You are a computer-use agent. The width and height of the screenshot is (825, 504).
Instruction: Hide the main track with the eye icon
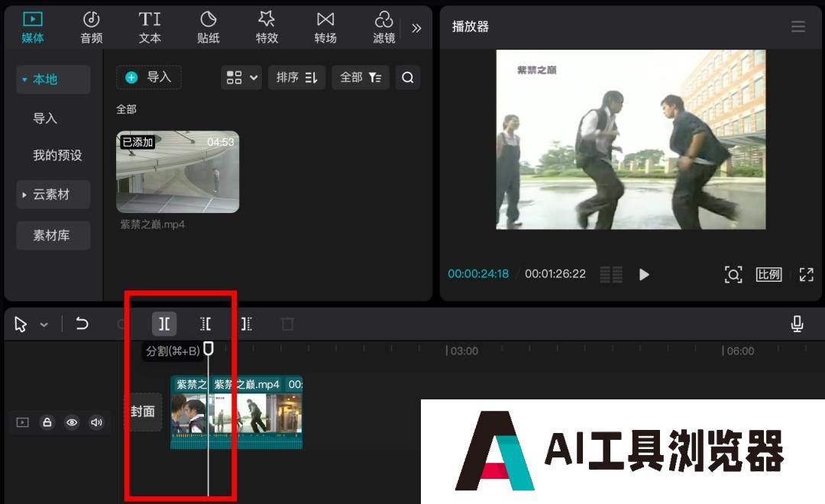tap(72, 422)
